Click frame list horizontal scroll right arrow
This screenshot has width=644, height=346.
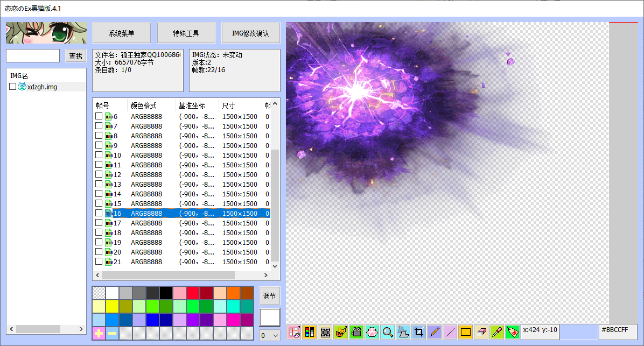coord(266,275)
